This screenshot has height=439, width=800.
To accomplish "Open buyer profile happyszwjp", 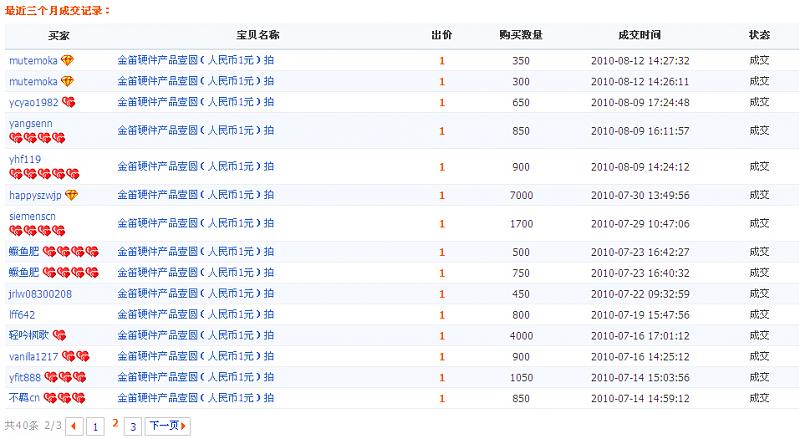I will pos(35,196).
